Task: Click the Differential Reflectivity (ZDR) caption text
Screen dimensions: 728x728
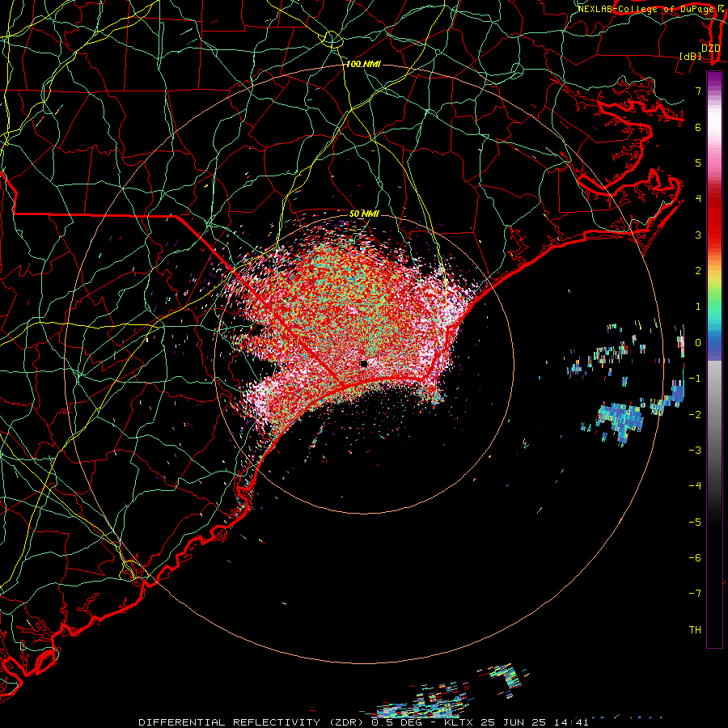Action: point(251,722)
